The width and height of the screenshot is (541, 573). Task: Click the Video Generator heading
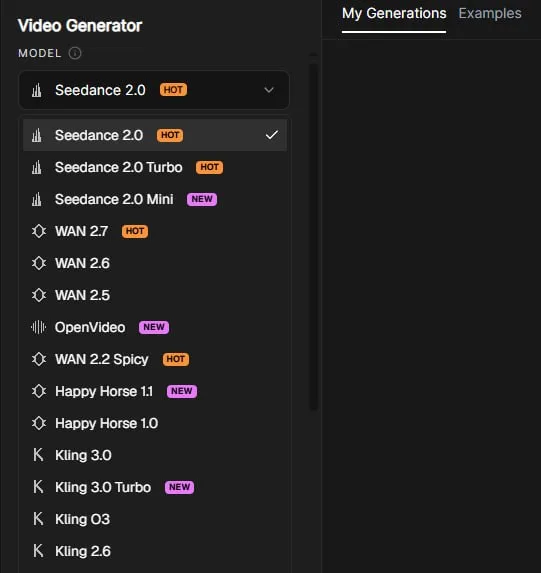[80, 26]
